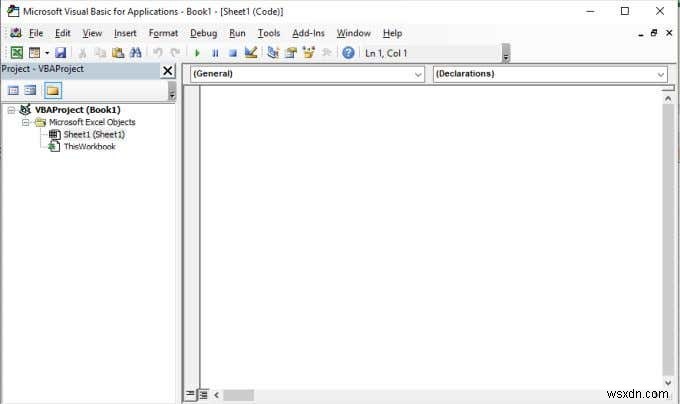
Task: Open the Edit menu
Action: [62, 33]
